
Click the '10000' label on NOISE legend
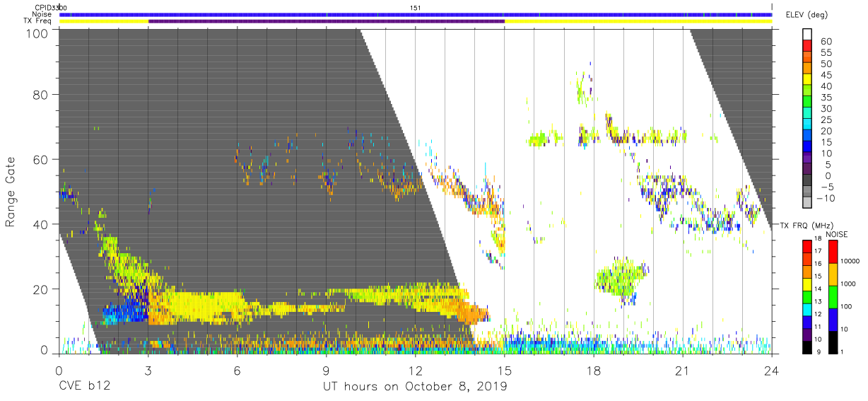pos(850,262)
